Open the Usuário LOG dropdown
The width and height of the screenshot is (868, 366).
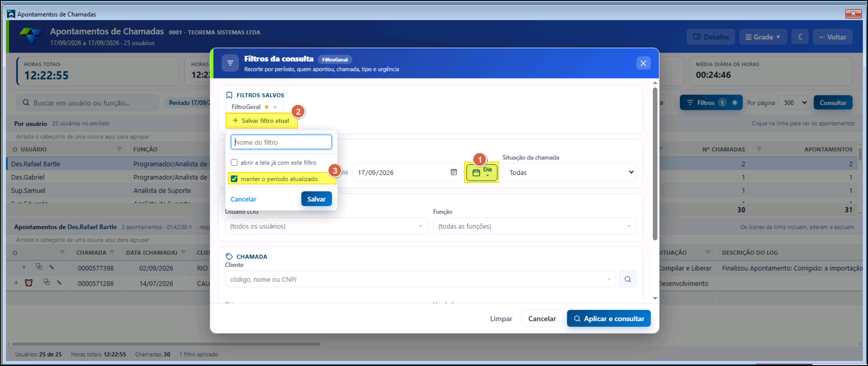326,226
